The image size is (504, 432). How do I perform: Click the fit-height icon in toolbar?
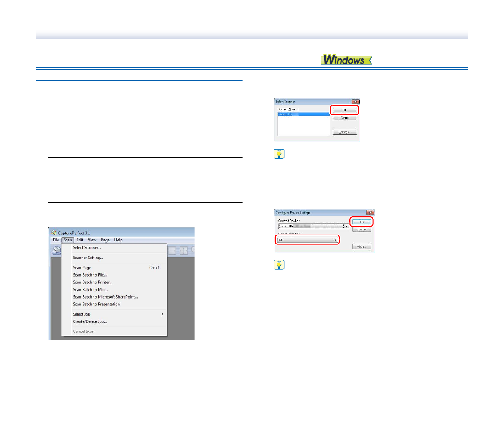(183, 250)
